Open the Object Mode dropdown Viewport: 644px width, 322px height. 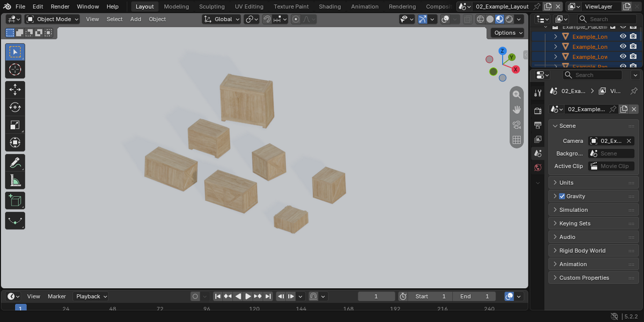[x=53, y=19]
